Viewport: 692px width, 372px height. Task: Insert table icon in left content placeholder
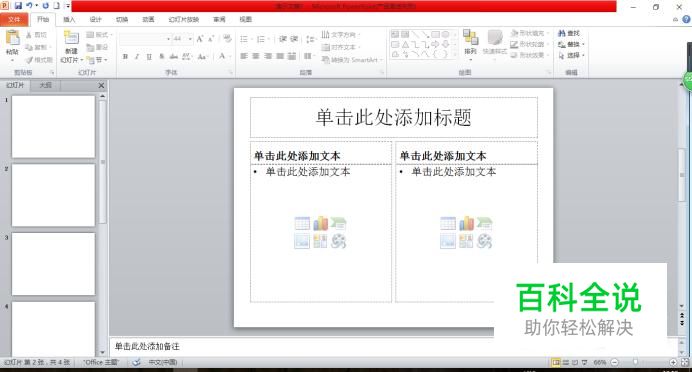click(x=302, y=223)
